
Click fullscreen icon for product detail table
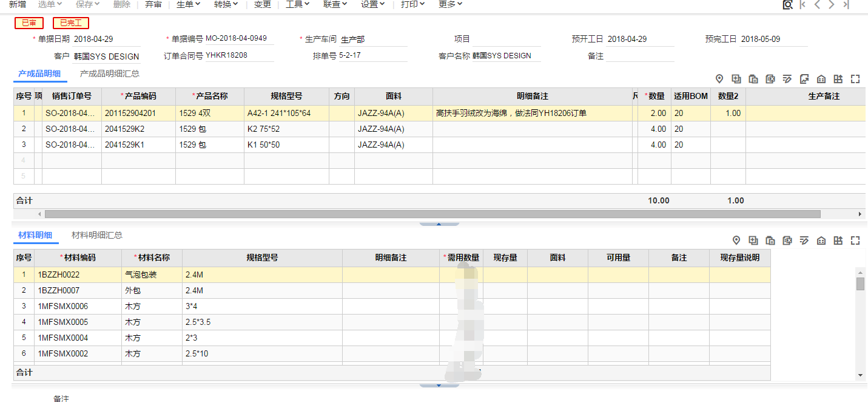855,79
